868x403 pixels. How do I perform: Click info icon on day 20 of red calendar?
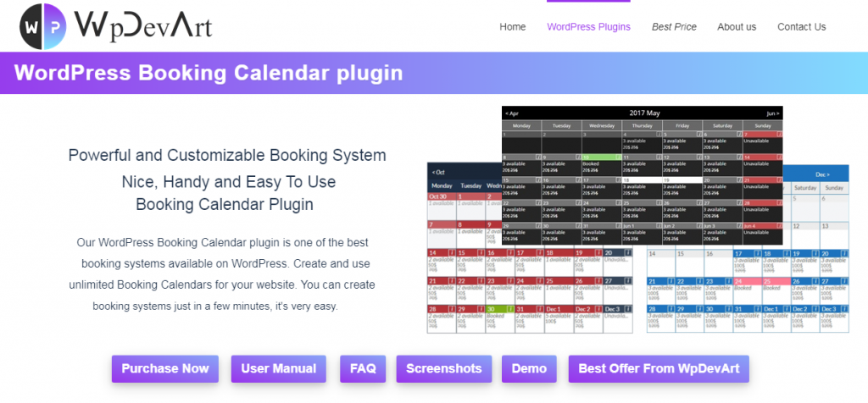click(x=628, y=252)
